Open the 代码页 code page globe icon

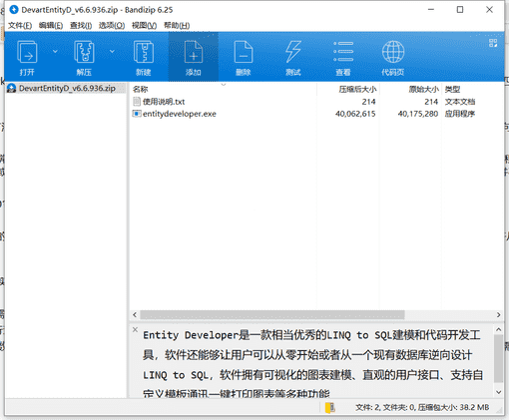393,57
